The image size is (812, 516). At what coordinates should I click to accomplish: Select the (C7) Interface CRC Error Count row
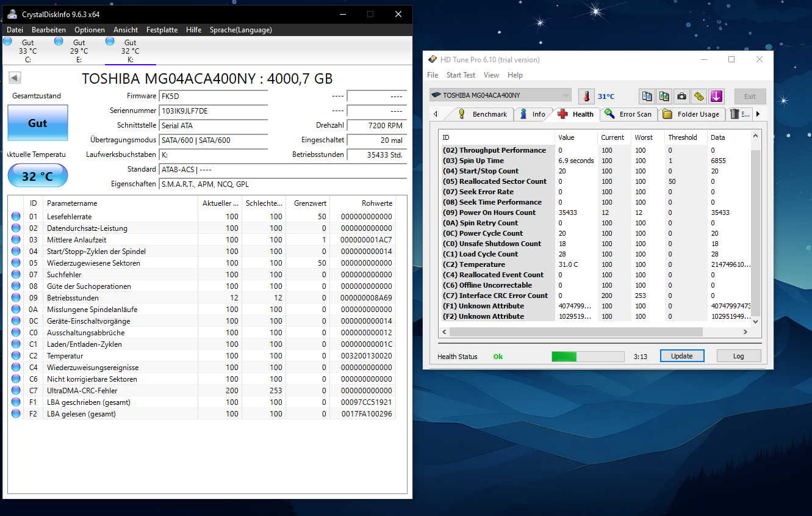tap(595, 296)
